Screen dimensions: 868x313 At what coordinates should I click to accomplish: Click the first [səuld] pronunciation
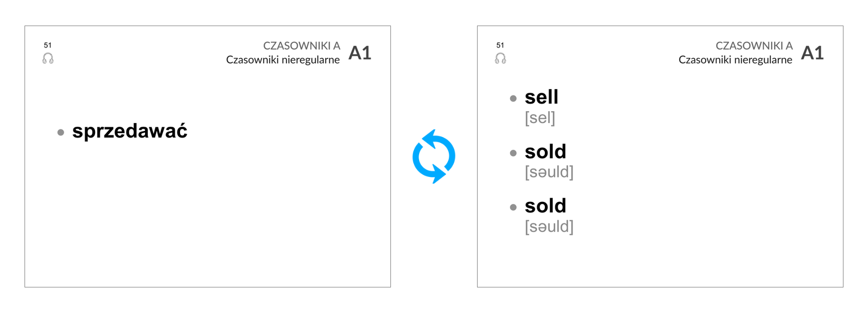click(549, 172)
